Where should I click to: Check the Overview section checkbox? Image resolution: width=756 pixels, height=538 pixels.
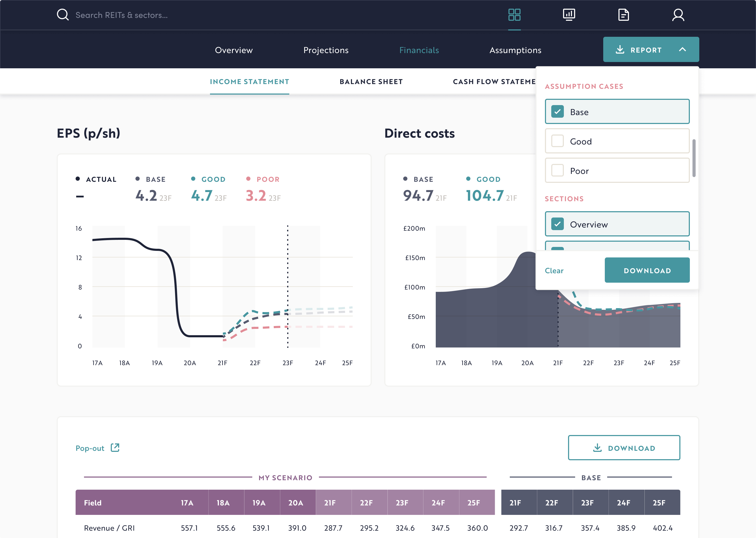558,224
